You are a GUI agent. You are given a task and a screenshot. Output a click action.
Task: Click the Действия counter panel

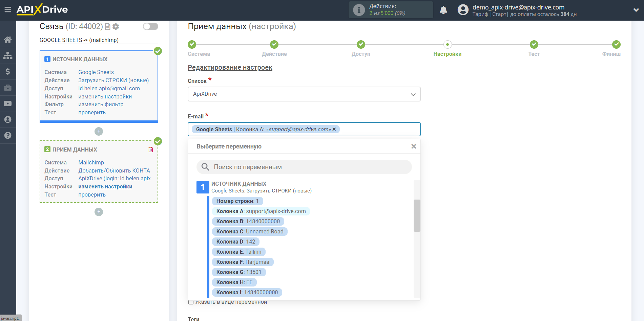pyautogui.click(x=391, y=10)
